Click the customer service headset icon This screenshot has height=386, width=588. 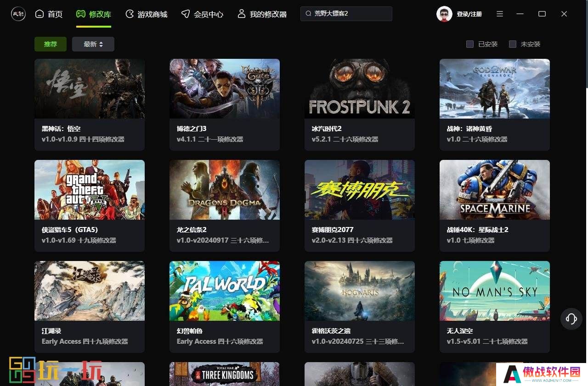click(x=571, y=318)
